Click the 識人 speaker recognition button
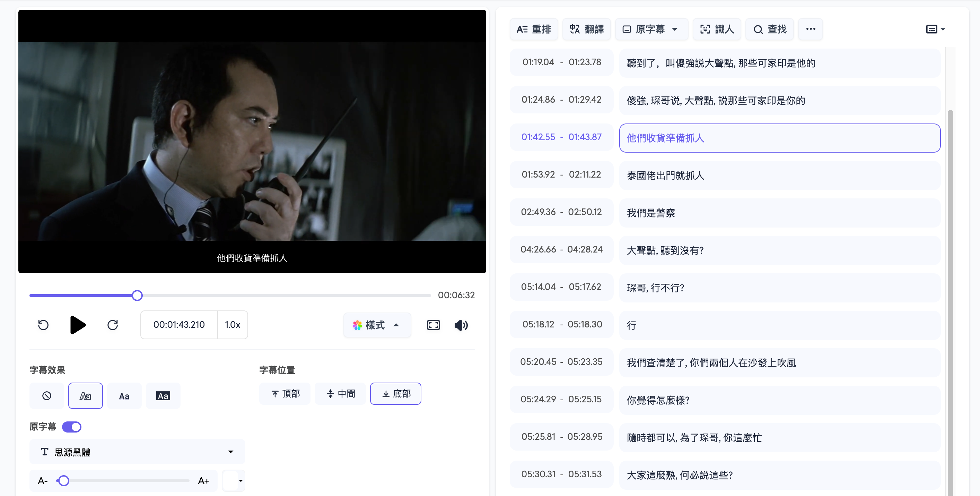The width and height of the screenshot is (980, 496). [717, 29]
